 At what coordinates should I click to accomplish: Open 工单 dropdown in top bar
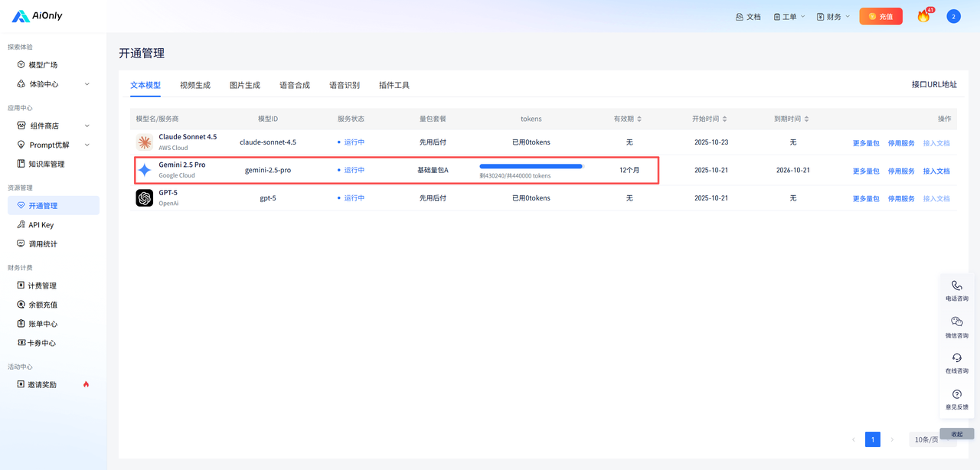pyautogui.click(x=789, y=16)
